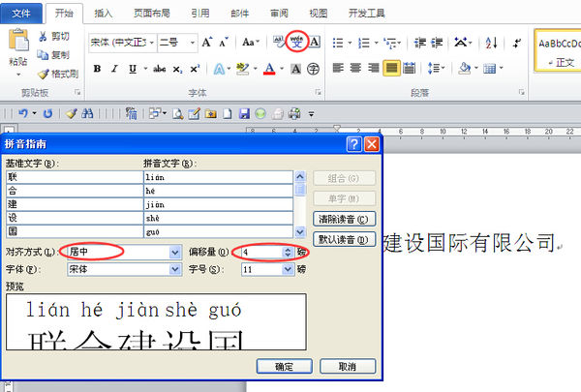Adjust the 偏移量 offset spinner
This screenshot has width=581, height=392.
pos(288,252)
